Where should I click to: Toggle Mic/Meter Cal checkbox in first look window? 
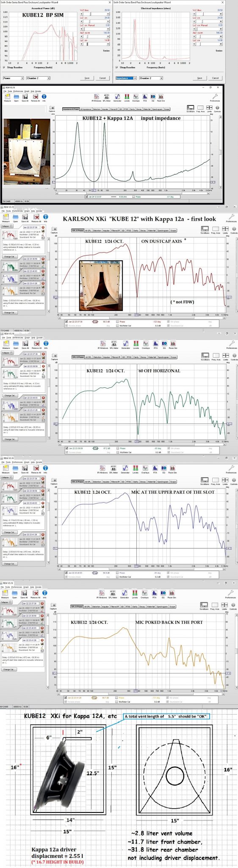point(117,325)
